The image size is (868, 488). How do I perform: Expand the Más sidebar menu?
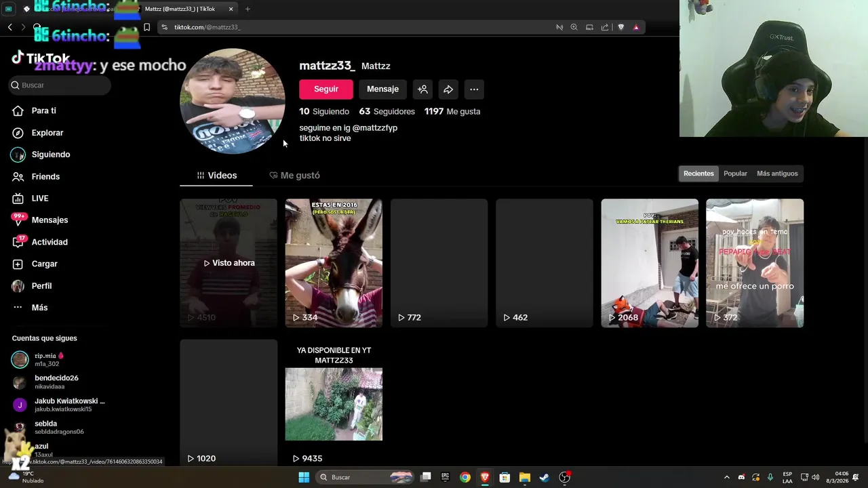tap(39, 308)
